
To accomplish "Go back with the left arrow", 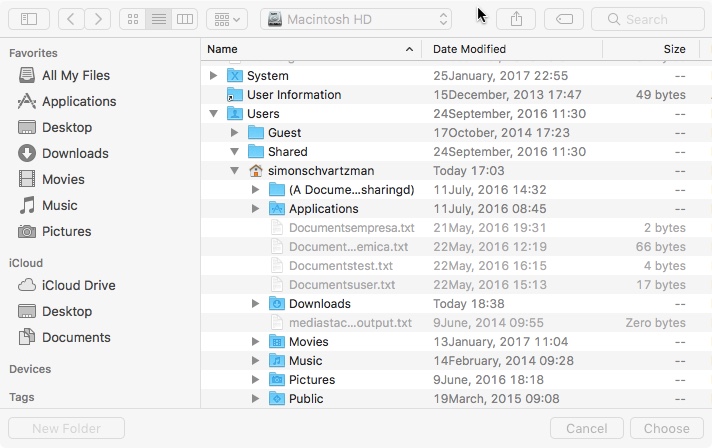I will [x=71, y=19].
